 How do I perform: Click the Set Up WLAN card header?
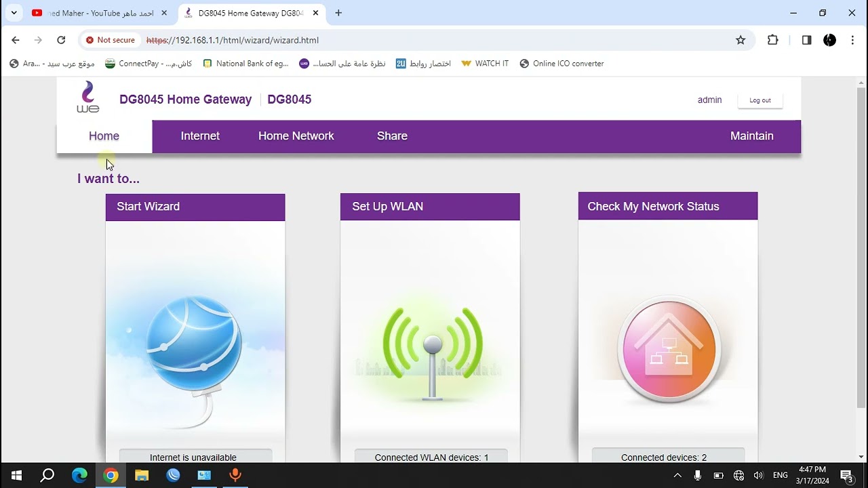pyautogui.click(x=430, y=207)
